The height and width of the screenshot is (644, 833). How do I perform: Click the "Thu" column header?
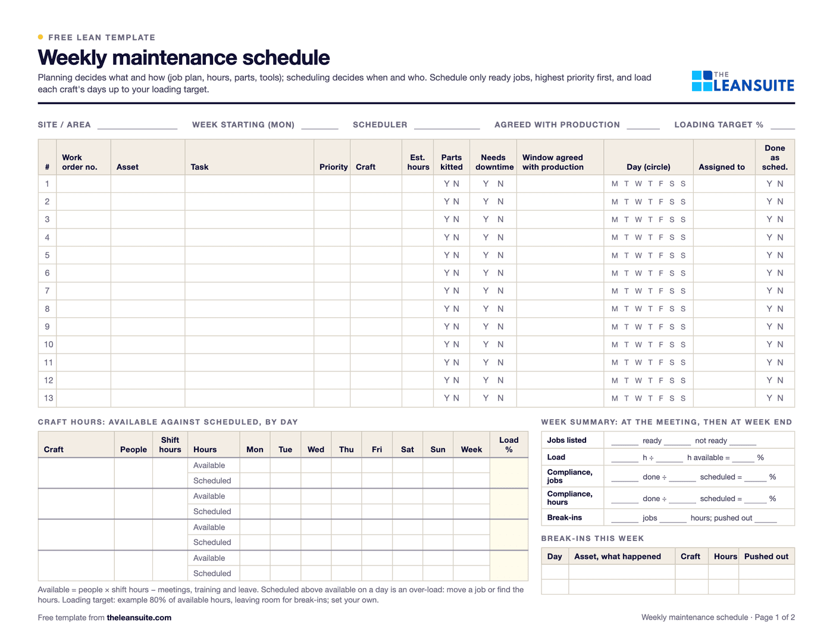click(x=346, y=449)
